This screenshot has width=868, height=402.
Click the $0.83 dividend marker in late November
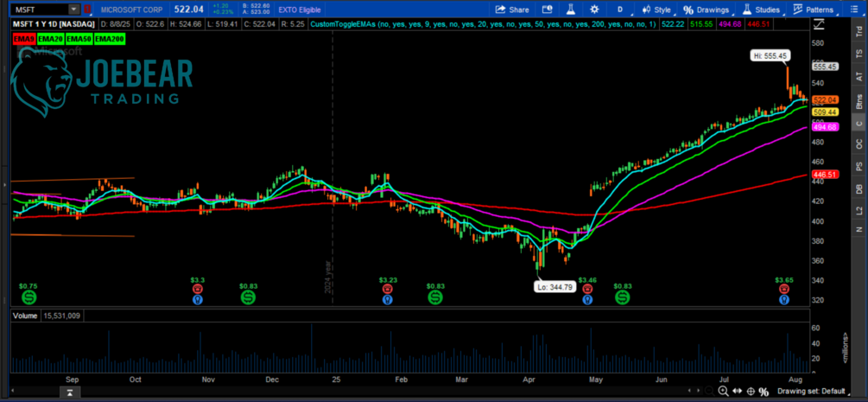(x=248, y=298)
